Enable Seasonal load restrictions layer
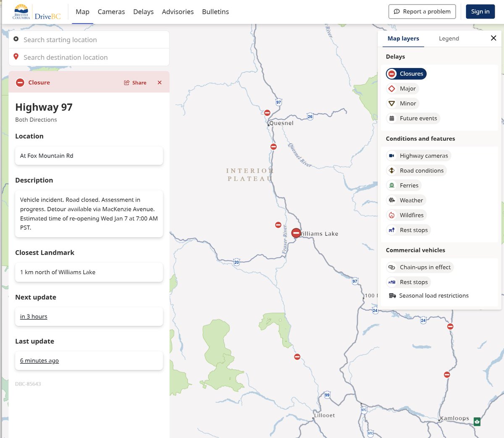Viewport: 504px width, 438px height. [x=428, y=296]
